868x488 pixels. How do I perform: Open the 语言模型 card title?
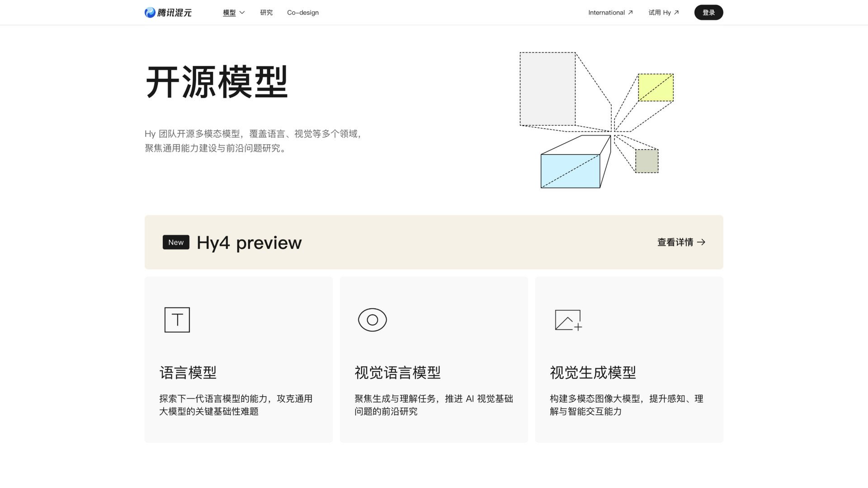pyautogui.click(x=188, y=373)
